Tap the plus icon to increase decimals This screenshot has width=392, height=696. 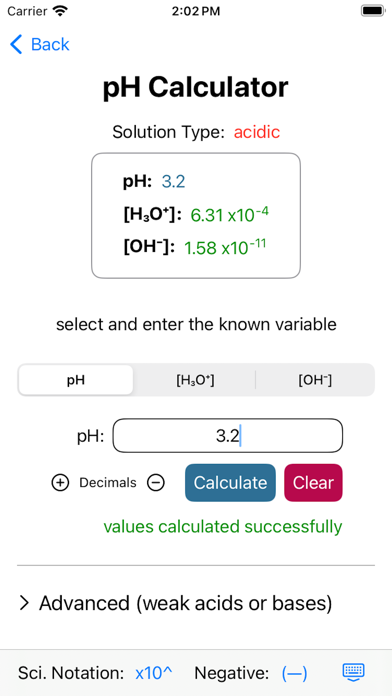pyautogui.click(x=60, y=482)
